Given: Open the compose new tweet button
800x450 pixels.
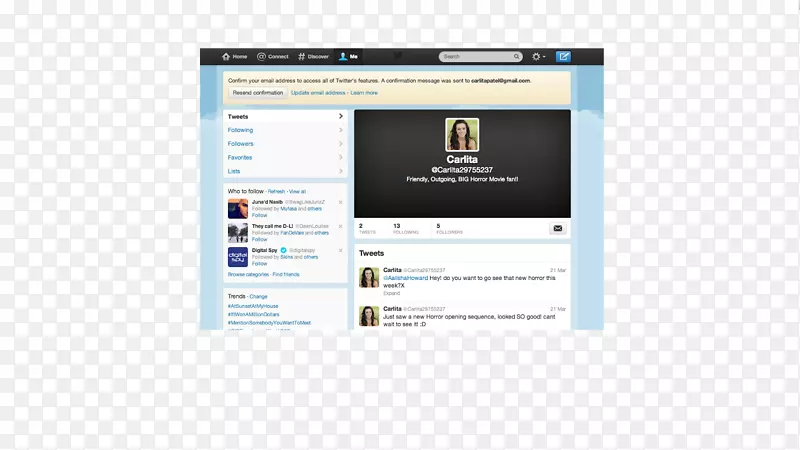Looking at the screenshot, I should [563, 57].
